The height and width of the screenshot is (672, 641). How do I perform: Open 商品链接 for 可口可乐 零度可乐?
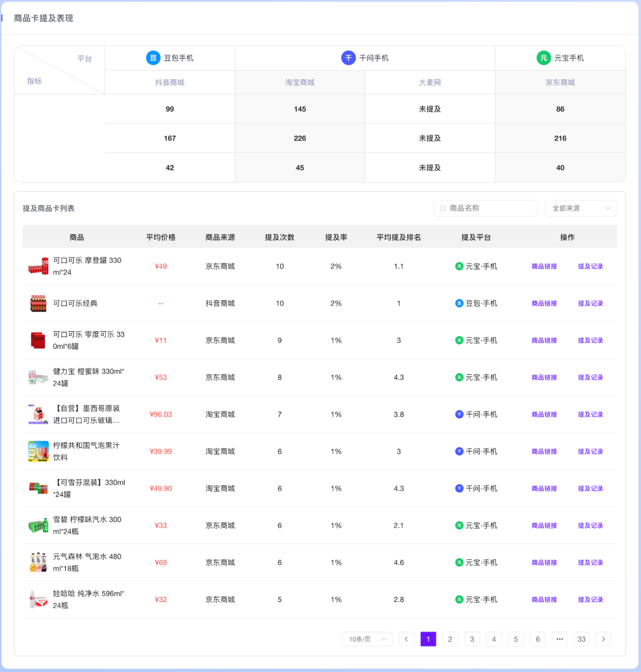544,340
